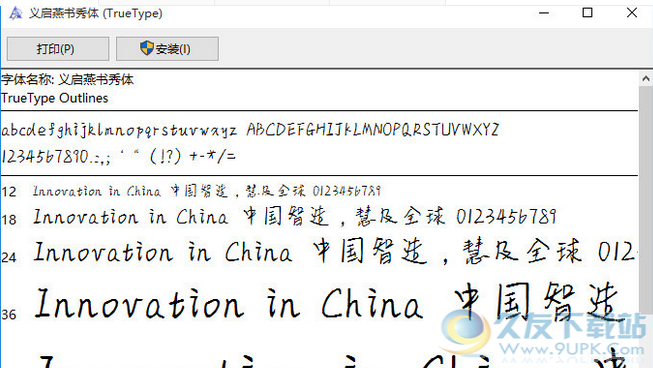Click the digits and punctuation sample line
Viewport: 653px width, 368px height.
119,157
